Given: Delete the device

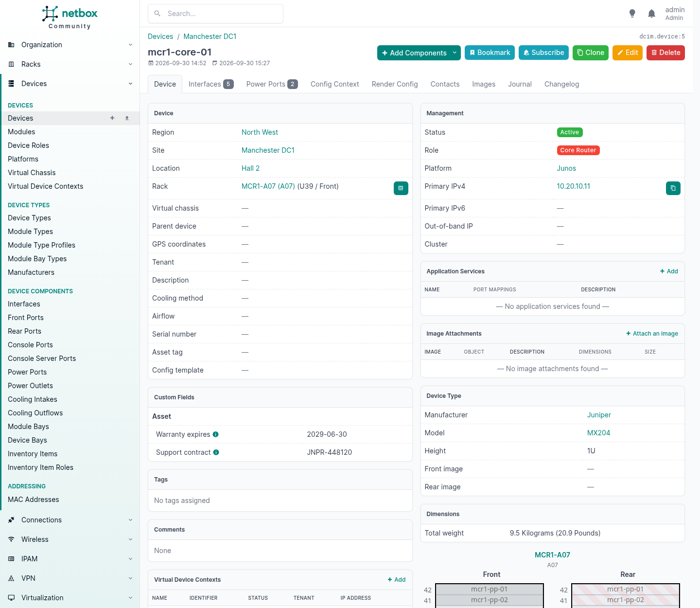Looking at the screenshot, I should pyautogui.click(x=665, y=53).
